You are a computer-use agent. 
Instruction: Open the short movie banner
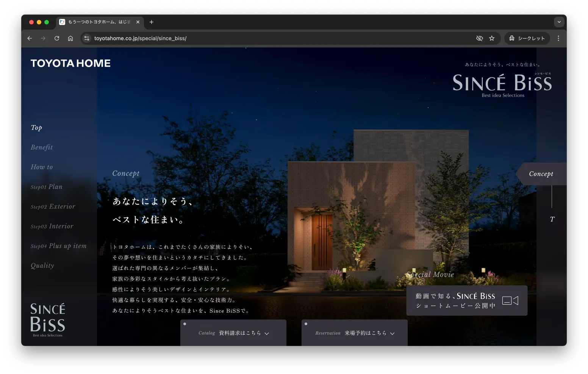[467, 300]
